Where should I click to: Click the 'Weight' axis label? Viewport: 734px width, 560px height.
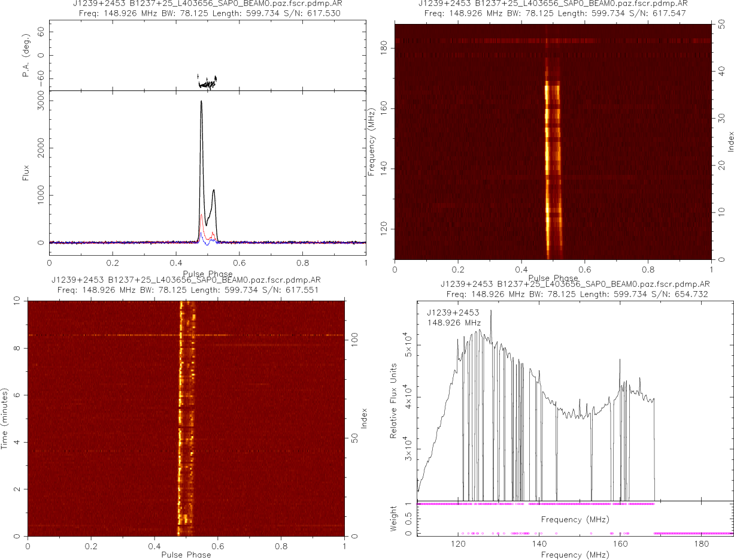[x=394, y=519]
